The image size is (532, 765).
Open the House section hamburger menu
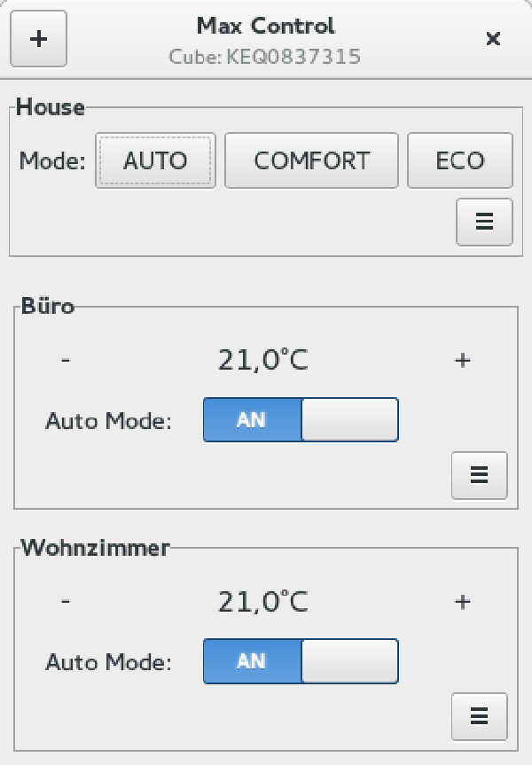click(484, 222)
